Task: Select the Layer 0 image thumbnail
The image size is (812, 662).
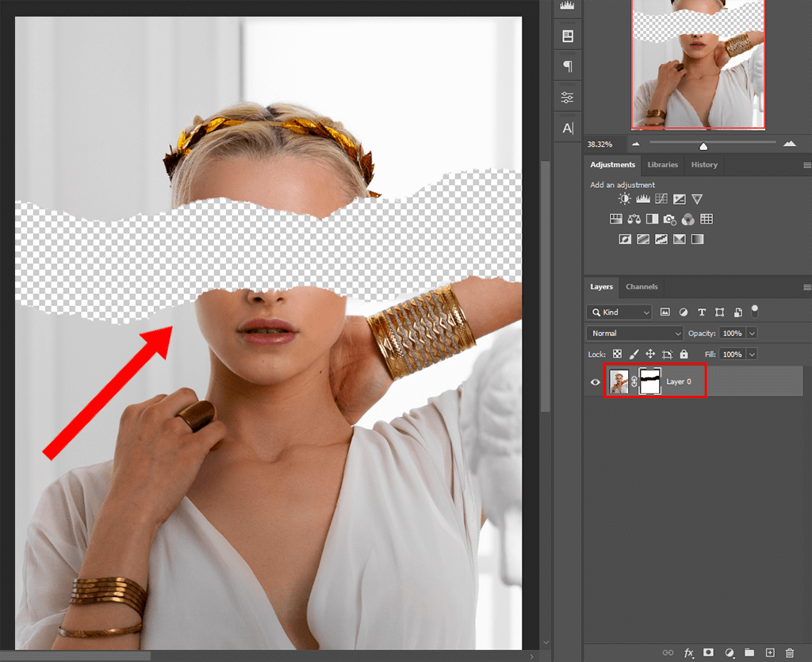Action: (619, 382)
